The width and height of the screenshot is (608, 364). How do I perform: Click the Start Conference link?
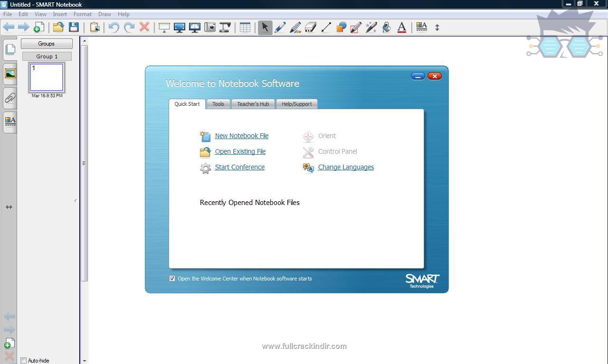coord(240,167)
